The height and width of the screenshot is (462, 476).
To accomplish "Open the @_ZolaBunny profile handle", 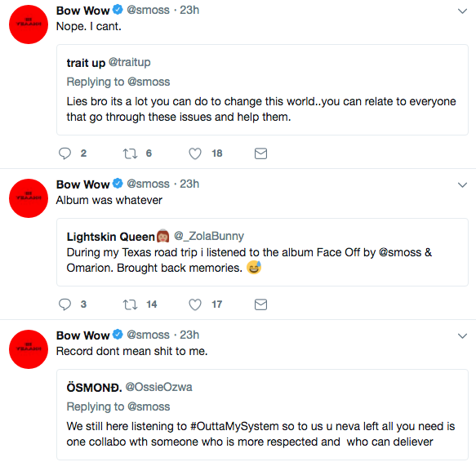I will [209, 236].
